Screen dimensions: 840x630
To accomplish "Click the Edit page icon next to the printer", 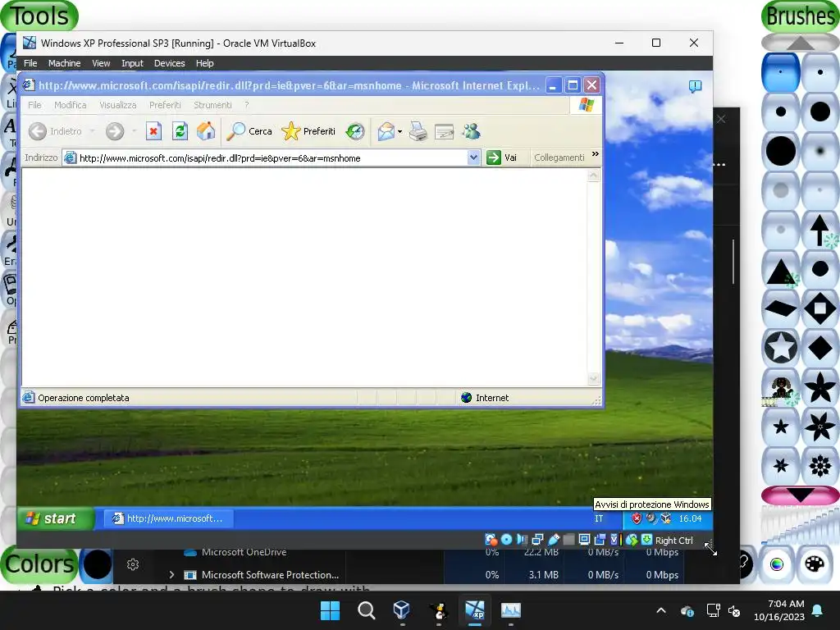I will tap(444, 131).
